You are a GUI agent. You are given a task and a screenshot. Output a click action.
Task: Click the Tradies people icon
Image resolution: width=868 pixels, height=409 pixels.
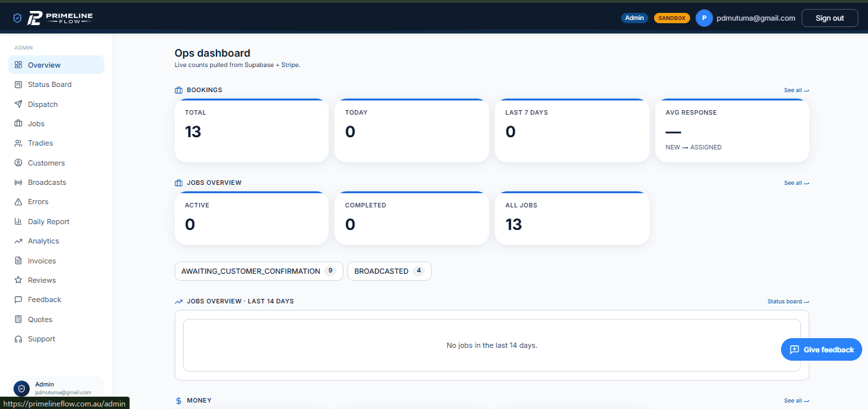point(18,143)
